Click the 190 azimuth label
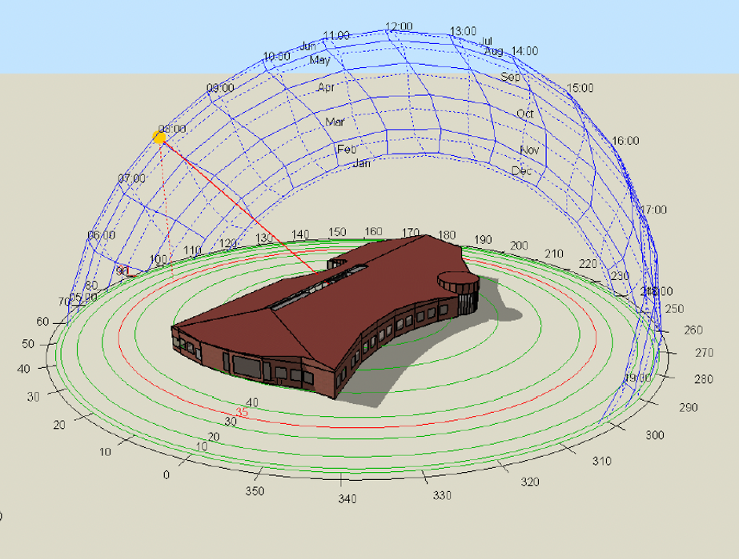739x560 pixels. 483,240
